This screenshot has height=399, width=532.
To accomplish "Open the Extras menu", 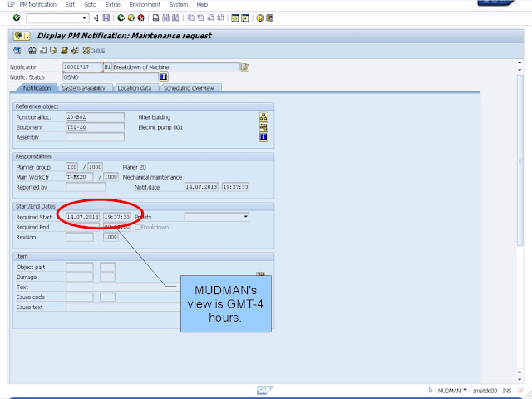I will pos(113,4).
